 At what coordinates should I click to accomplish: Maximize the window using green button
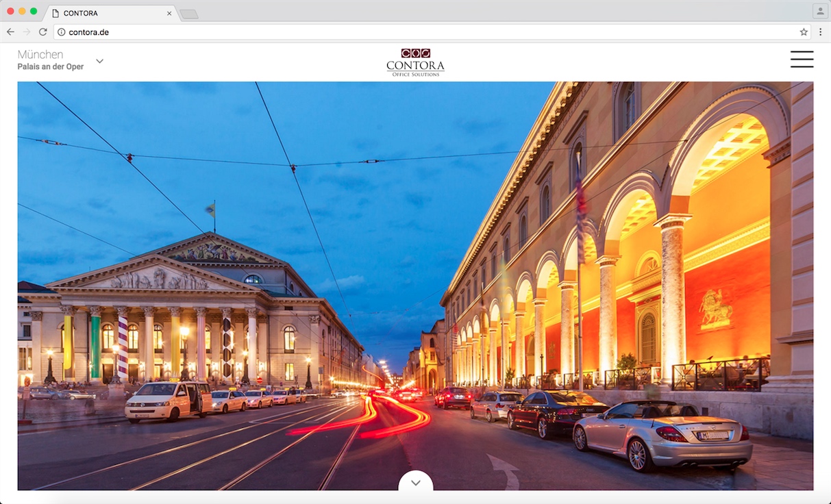[x=34, y=12]
